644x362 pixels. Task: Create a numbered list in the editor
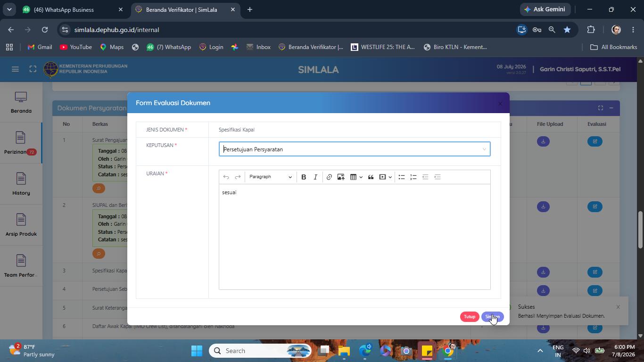point(413,177)
